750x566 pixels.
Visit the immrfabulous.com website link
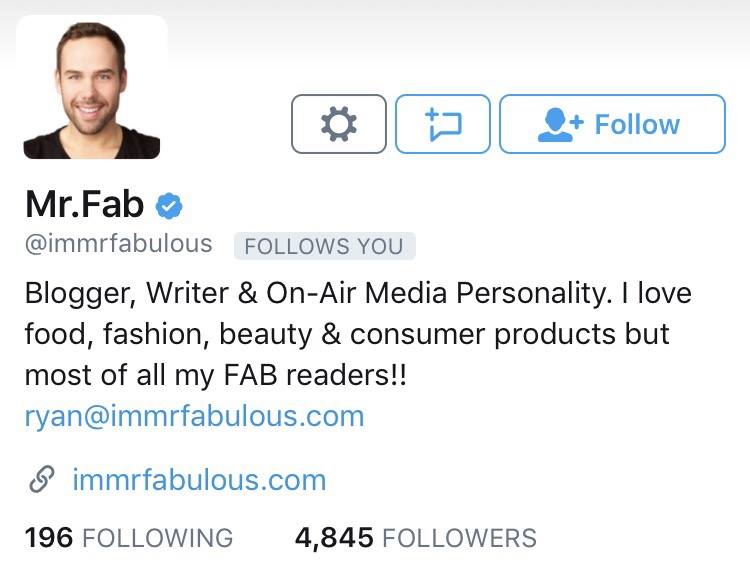199,480
